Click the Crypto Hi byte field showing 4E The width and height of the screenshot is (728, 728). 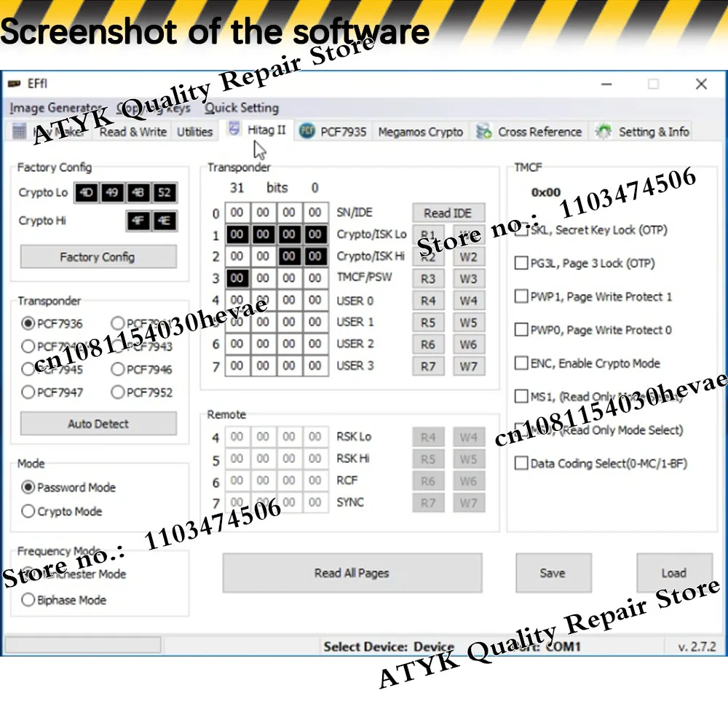[165, 221]
